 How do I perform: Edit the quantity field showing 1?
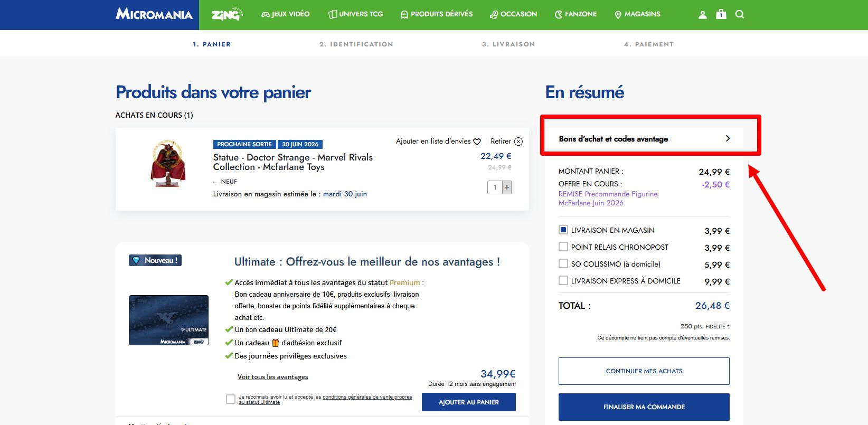click(x=495, y=187)
